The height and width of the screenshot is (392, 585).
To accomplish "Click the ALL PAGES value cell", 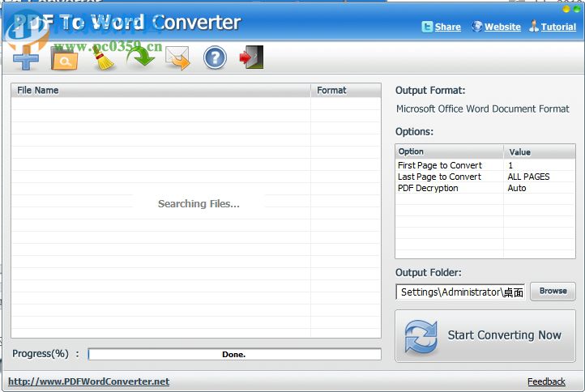I will pyautogui.click(x=528, y=177).
